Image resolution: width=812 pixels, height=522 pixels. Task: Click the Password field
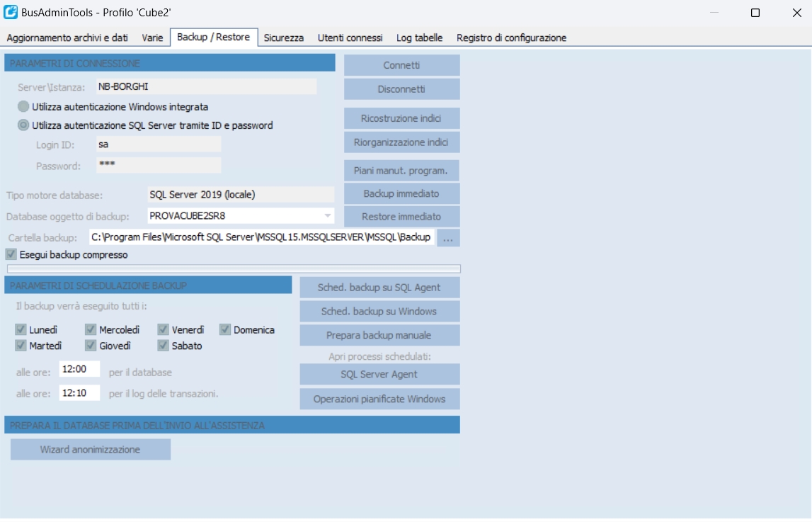coord(159,165)
